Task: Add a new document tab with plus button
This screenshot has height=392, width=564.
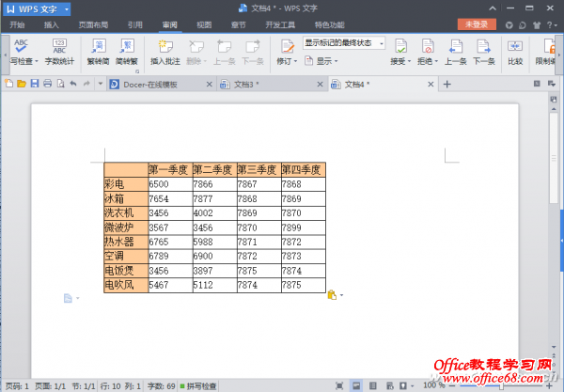Action: 447,85
